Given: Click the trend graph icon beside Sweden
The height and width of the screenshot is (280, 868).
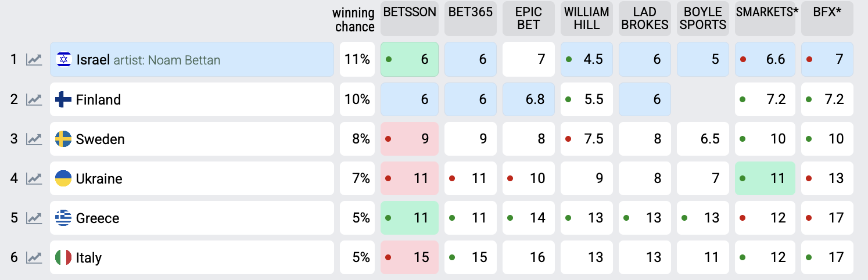Looking at the screenshot, I should [x=34, y=139].
